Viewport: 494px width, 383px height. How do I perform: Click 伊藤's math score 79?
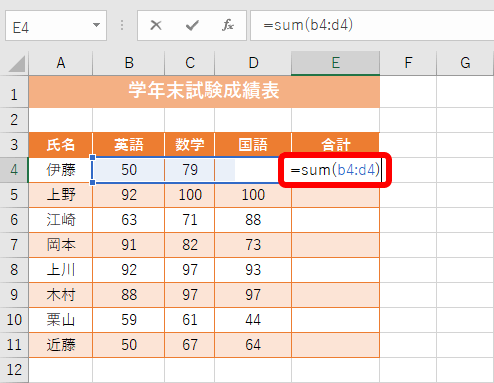coord(190,170)
